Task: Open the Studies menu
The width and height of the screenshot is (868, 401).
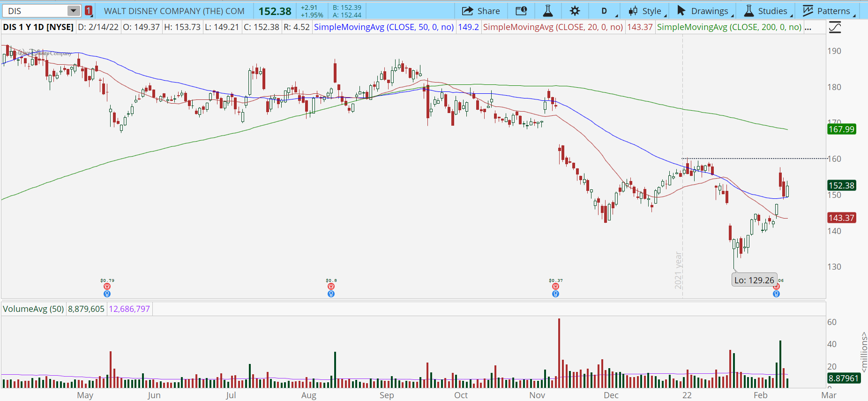Action: (767, 11)
